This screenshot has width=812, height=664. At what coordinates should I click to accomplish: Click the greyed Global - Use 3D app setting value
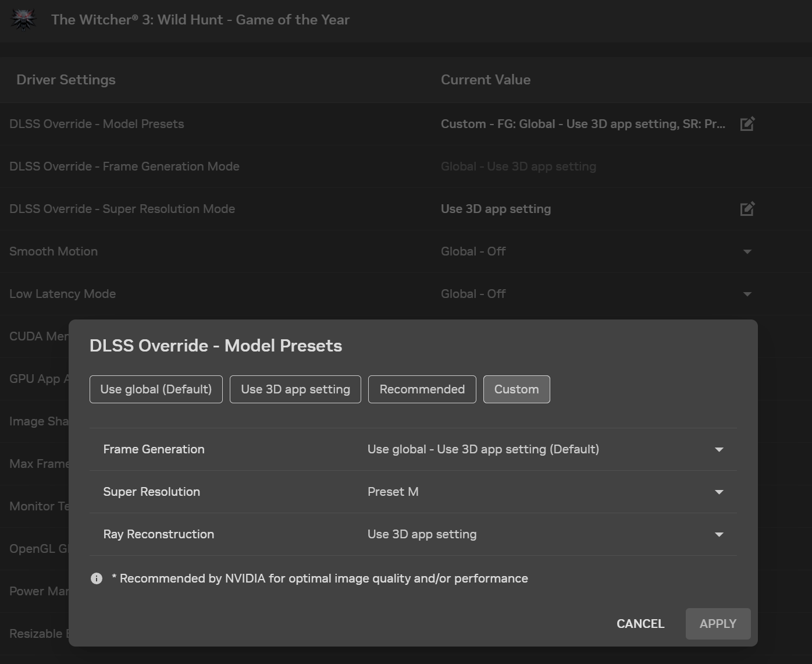click(x=519, y=166)
